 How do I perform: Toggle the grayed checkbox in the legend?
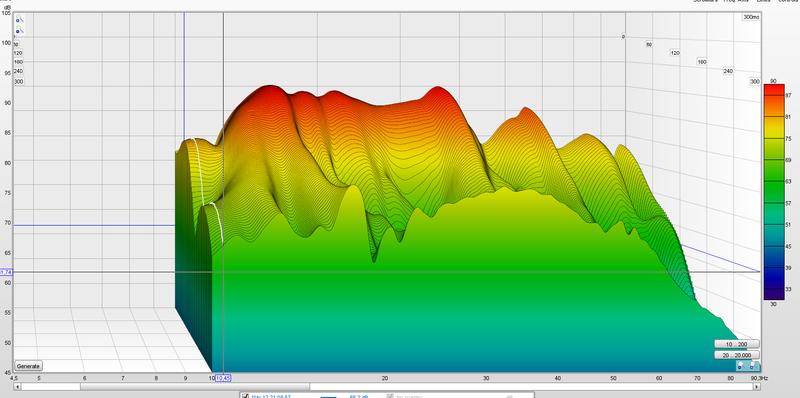(x=390, y=395)
